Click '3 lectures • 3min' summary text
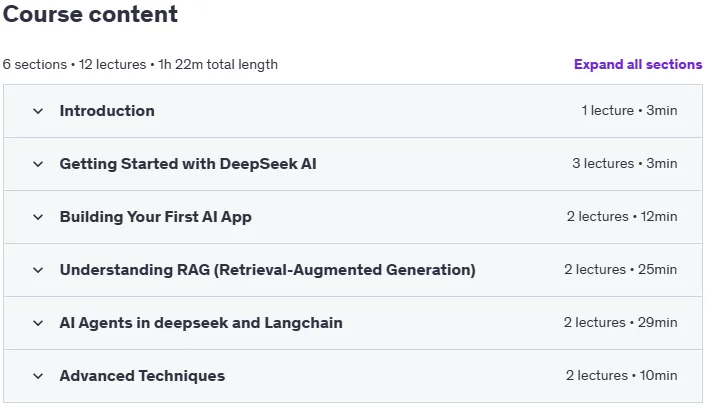Viewport: 708px width, 408px height. pyautogui.click(x=625, y=163)
